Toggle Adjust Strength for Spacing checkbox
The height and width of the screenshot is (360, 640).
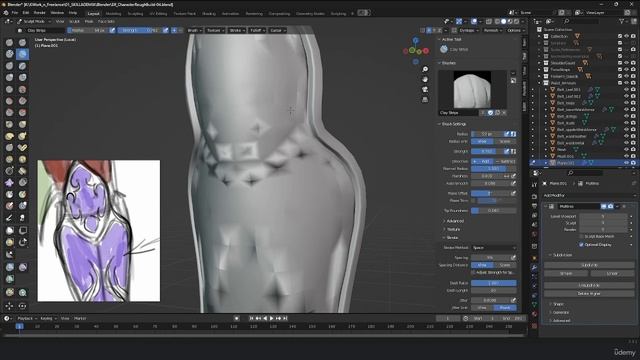click(473, 272)
